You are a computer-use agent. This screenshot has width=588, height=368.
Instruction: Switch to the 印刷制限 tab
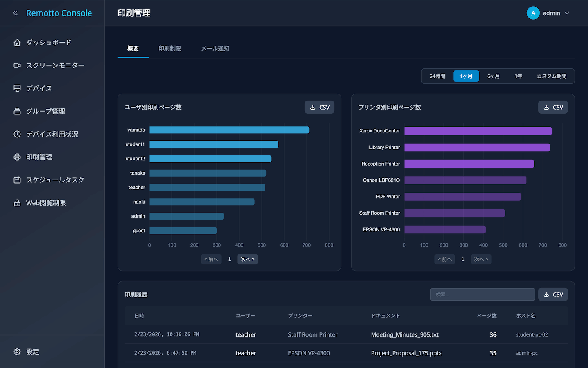click(x=170, y=48)
